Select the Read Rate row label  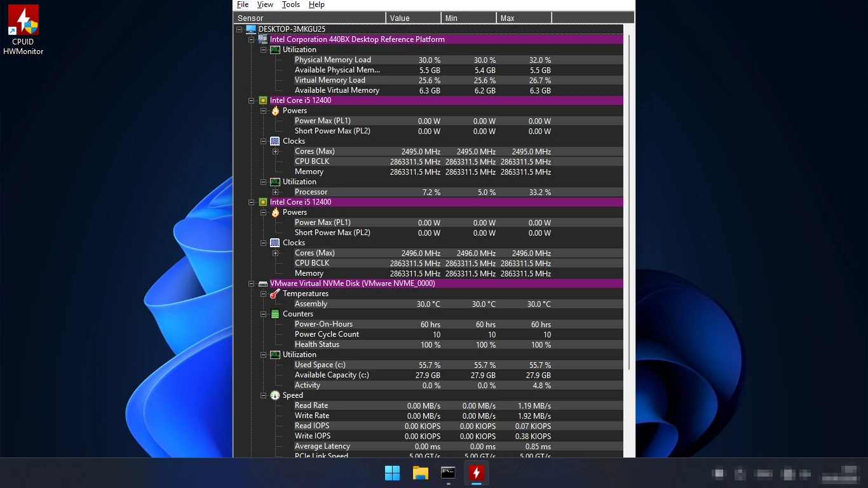tap(311, 405)
